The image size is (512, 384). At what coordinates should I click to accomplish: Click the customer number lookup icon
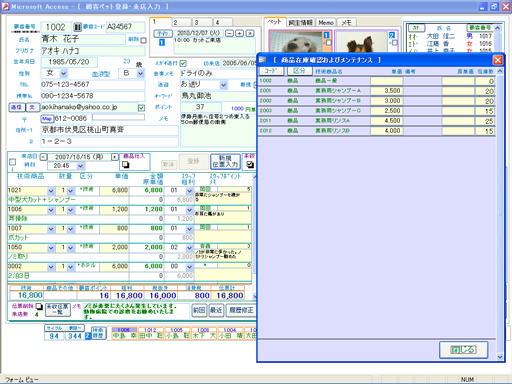click(77, 27)
